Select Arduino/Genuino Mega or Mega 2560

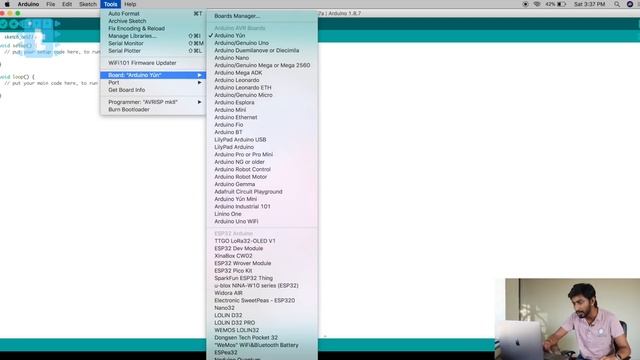click(262, 65)
